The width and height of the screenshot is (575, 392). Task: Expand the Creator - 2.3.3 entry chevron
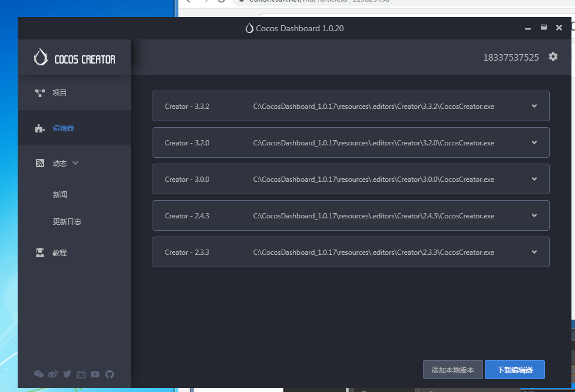point(534,252)
